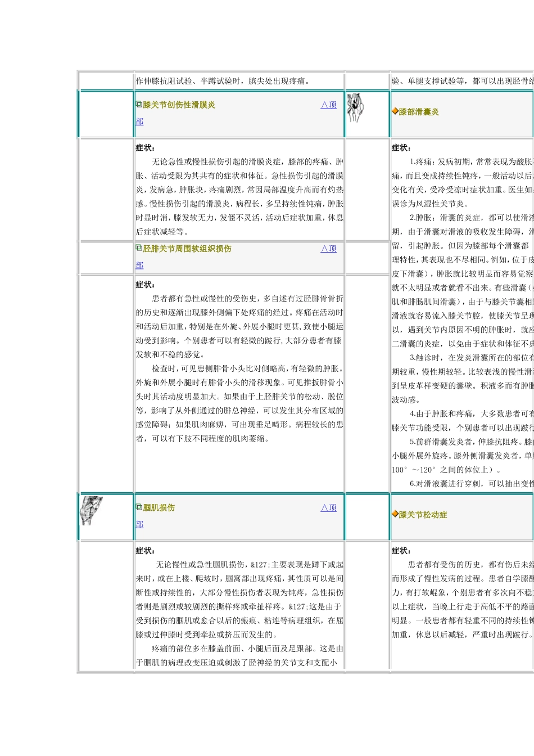Select the heading 膝关节松动症
The image size is (534, 756).
click(423, 515)
